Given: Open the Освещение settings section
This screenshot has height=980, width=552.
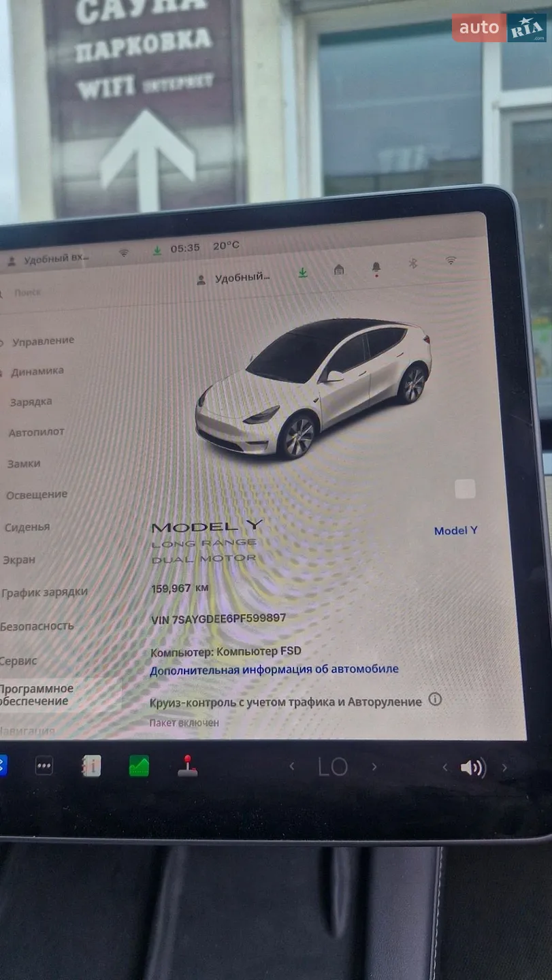Looking at the screenshot, I should click(37, 495).
